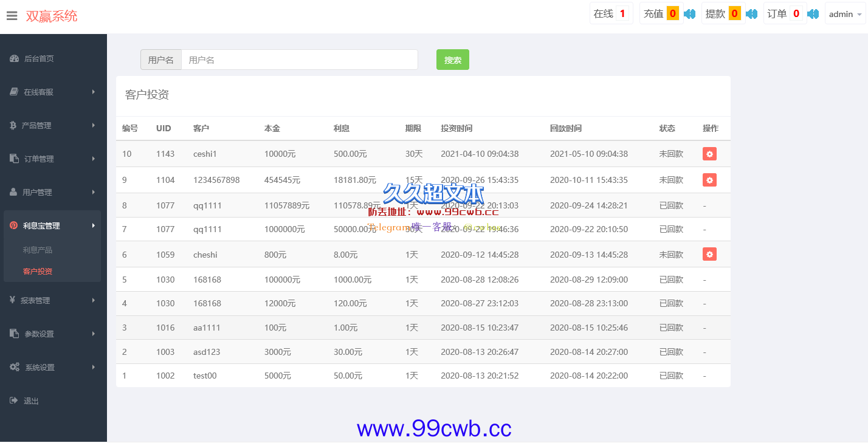868x443 pixels.
Task: Click the red gear button for 1234567898 row
Action: [x=709, y=180]
